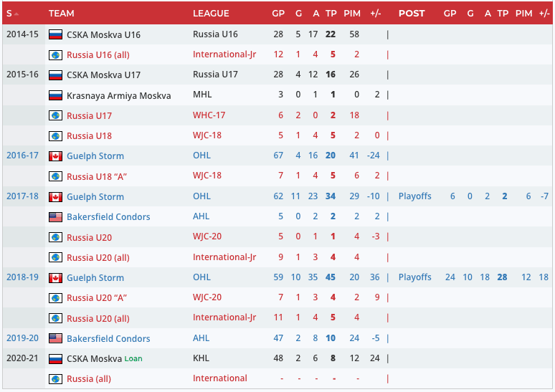Click the 2017-18 Playoffs link
555x392 pixels.
[415, 196]
